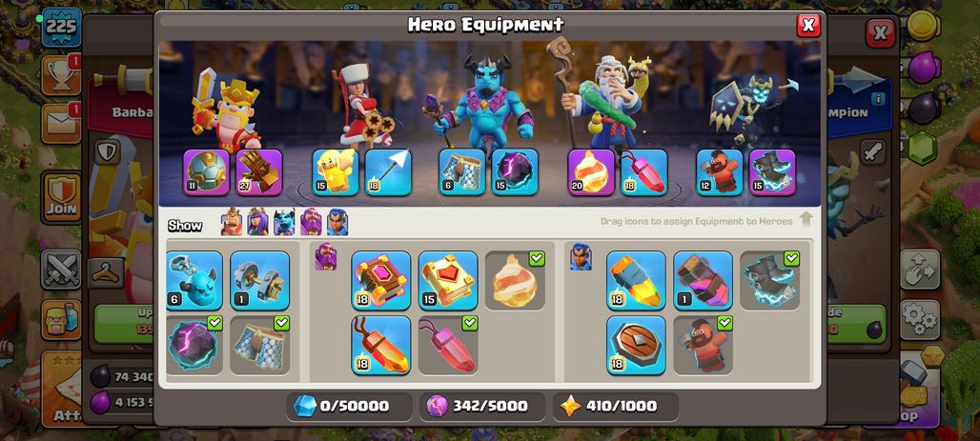
Task: Close the Hero Equipment window
Action: click(808, 25)
